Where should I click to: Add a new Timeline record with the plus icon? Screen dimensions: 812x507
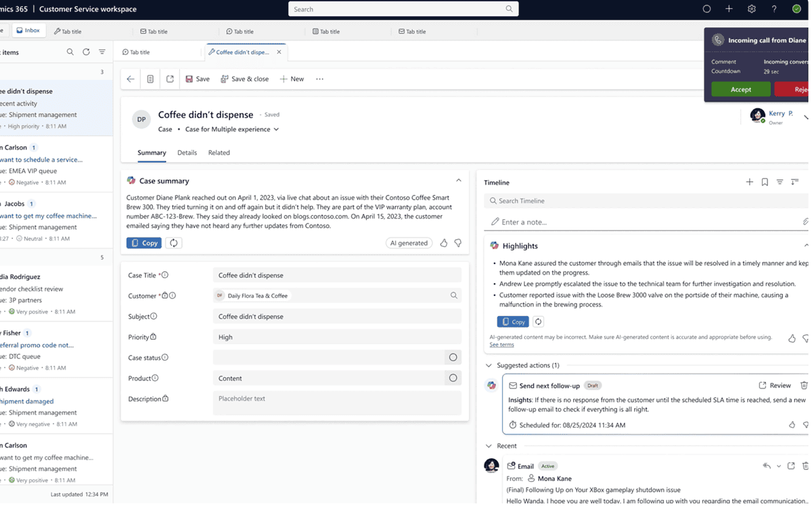tap(749, 181)
